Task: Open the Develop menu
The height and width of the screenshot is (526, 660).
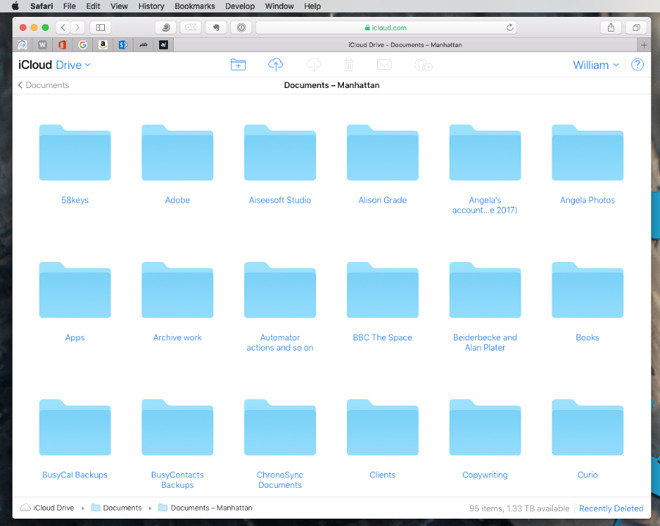Action: (x=240, y=6)
